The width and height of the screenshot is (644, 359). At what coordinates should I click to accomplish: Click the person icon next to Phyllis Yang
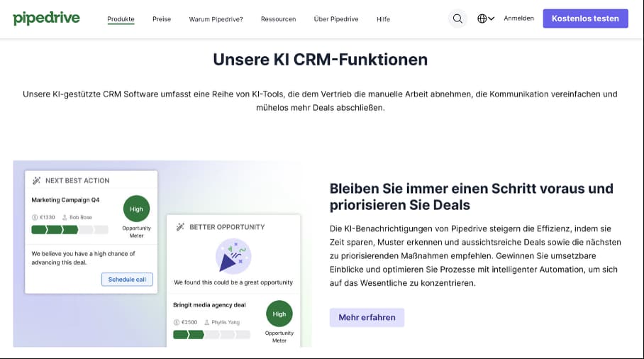point(206,322)
